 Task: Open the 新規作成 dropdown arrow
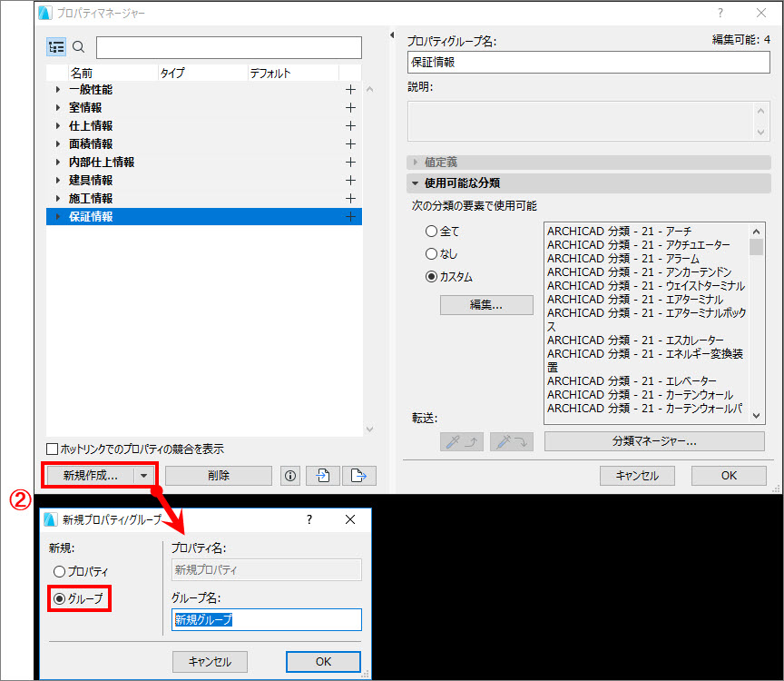[x=144, y=476]
